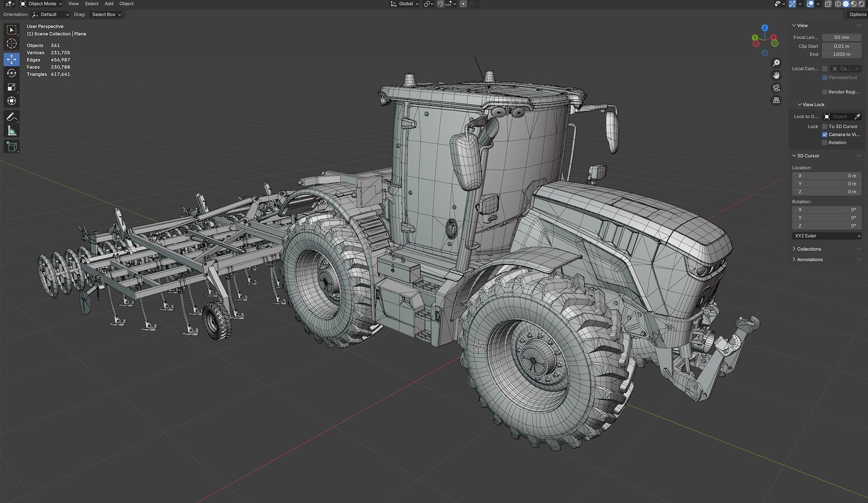Screen dimensions: 868x503
Task: Activate the Scale tool
Action: 12,87
